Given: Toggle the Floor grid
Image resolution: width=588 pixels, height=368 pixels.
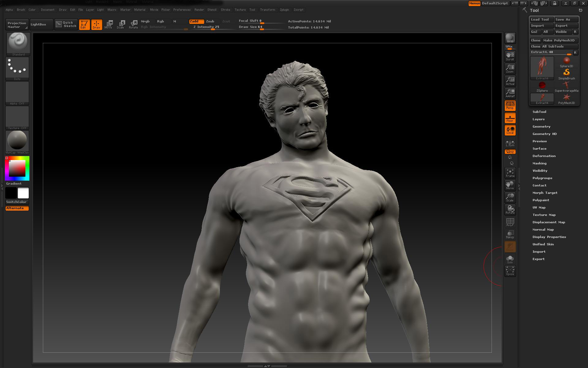Looking at the screenshot, I should coord(510,118).
